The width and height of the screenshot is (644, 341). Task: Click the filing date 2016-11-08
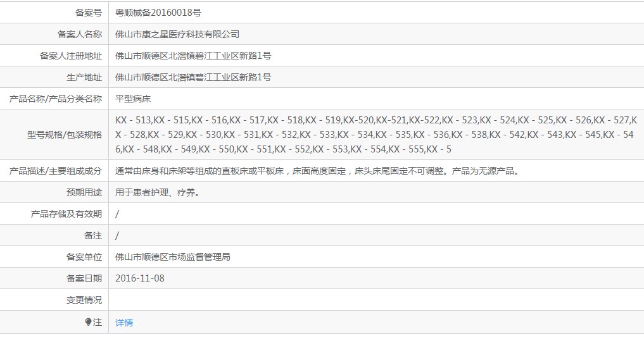[140, 278]
